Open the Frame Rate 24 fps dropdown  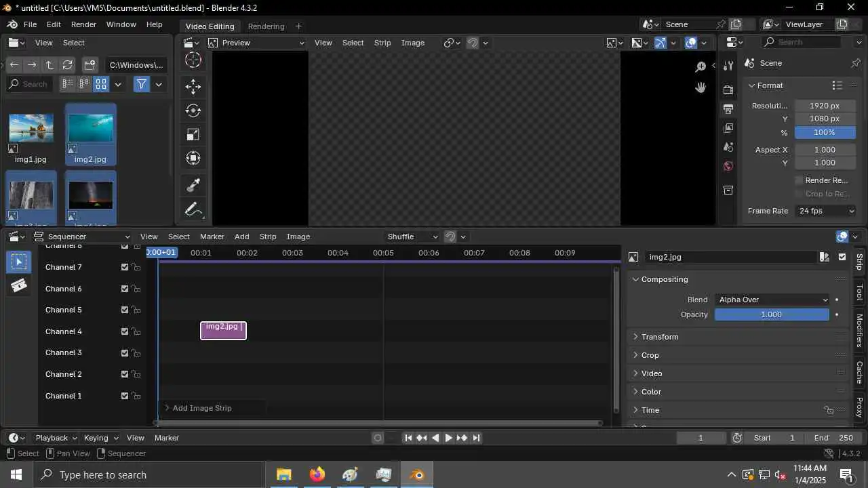(825, 211)
